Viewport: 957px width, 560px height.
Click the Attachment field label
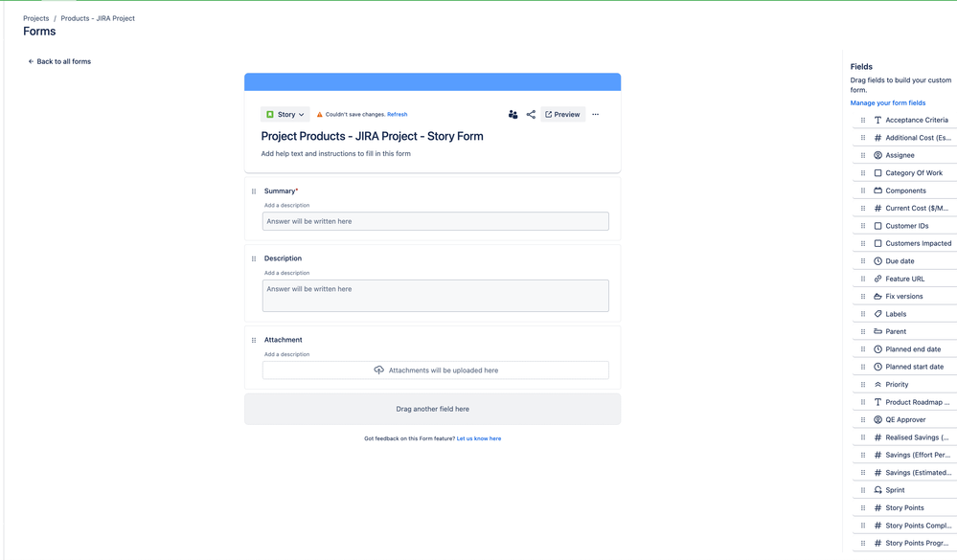point(284,340)
